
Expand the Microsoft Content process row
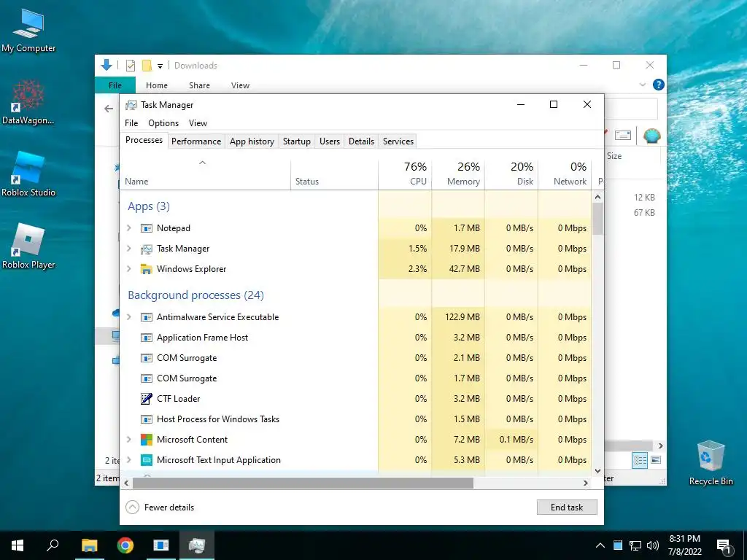pos(128,440)
